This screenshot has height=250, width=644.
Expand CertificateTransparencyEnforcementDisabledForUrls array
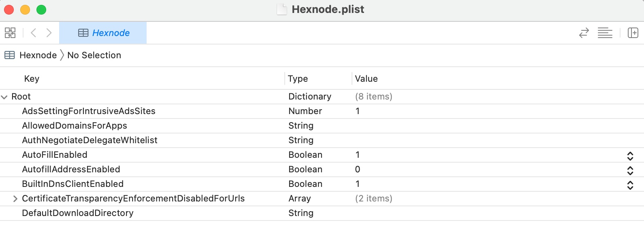click(15, 199)
